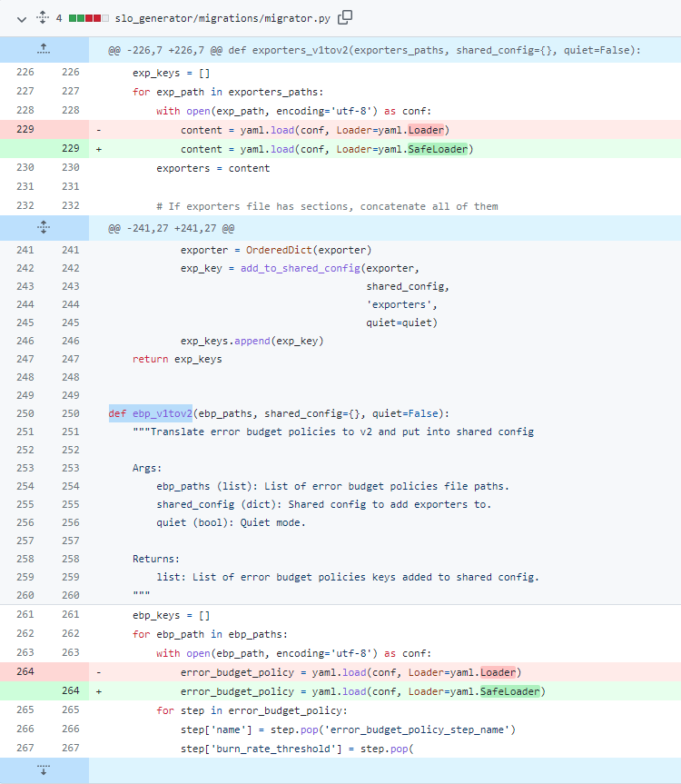This screenshot has height=784, width=681.
Task: Click 'for ebp_path in ebp_paths:' line
Action: [x=210, y=634]
